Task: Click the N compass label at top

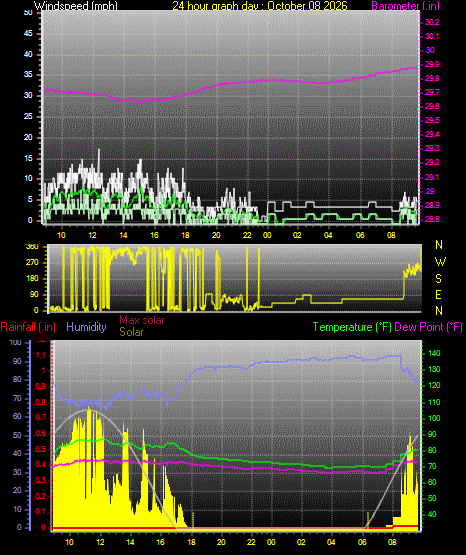Action: click(439, 245)
